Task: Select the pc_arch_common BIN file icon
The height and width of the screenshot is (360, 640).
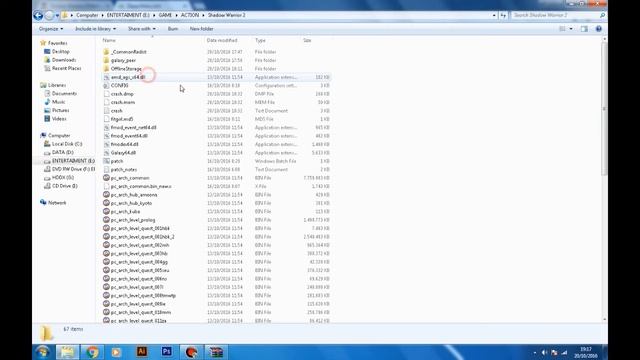Action: (x=106, y=178)
